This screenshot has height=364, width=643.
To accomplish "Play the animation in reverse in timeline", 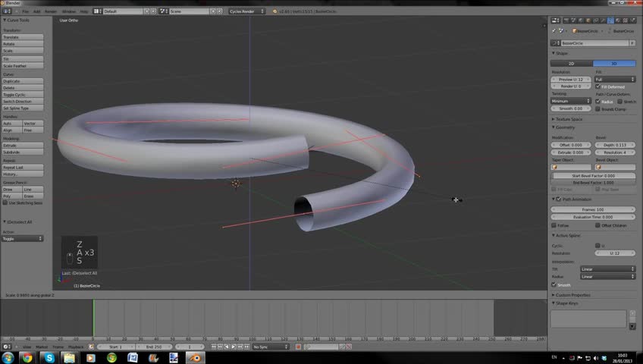I will click(x=227, y=347).
